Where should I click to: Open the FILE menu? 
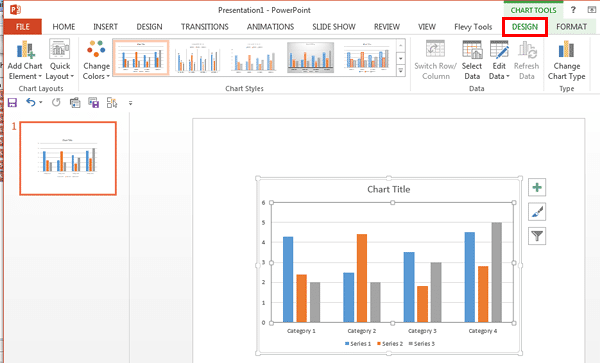tap(23, 27)
